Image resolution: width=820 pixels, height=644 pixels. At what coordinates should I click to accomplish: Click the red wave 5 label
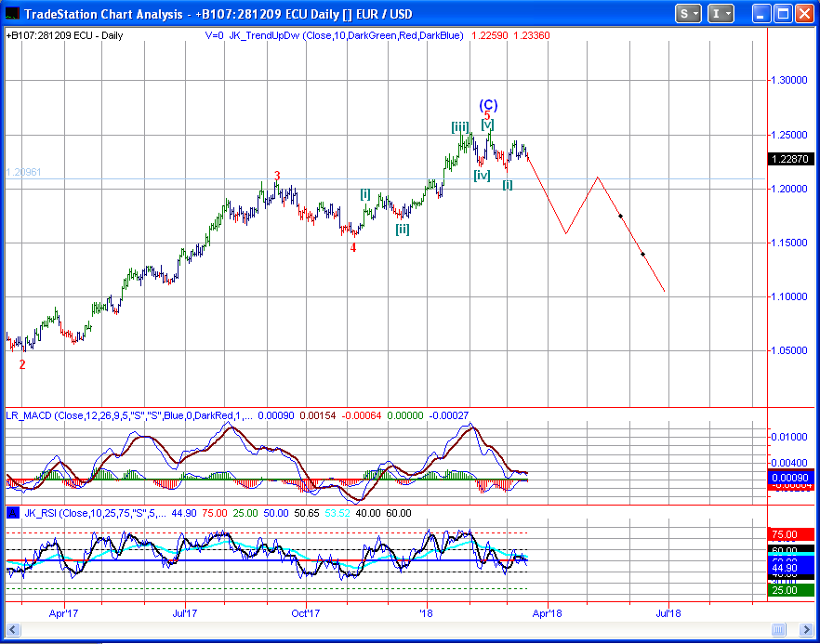pos(487,116)
